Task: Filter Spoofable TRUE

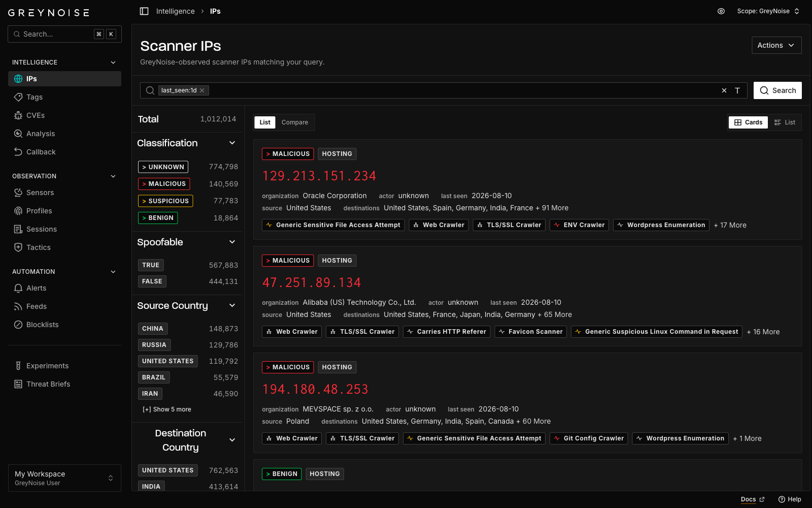Action: tap(151, 265)
